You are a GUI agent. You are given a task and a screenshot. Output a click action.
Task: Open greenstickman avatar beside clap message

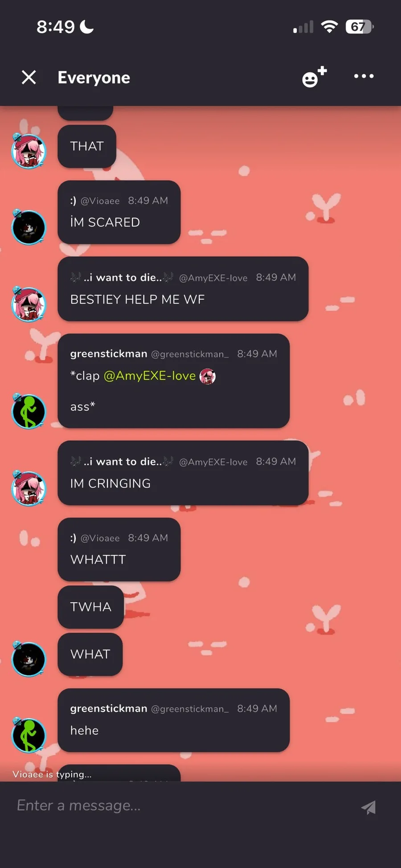29,411
